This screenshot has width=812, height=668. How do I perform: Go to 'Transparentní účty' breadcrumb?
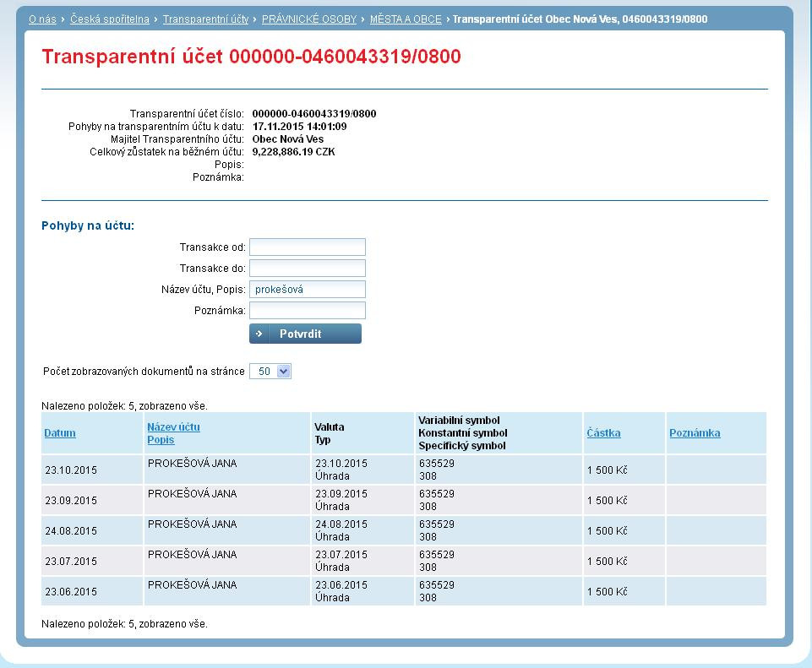click(205, 19)
